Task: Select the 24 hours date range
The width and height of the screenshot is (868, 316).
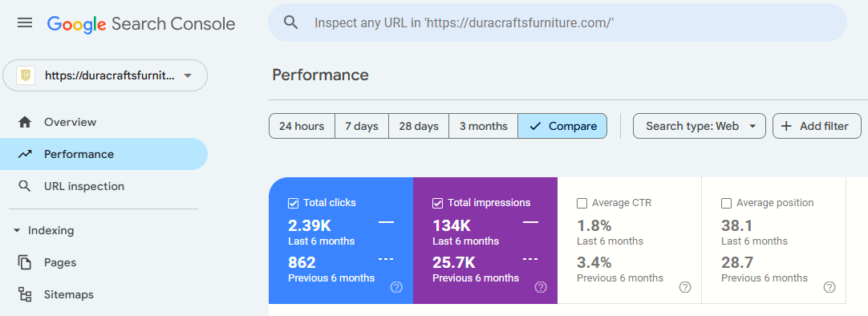Action: pos(302,126)
